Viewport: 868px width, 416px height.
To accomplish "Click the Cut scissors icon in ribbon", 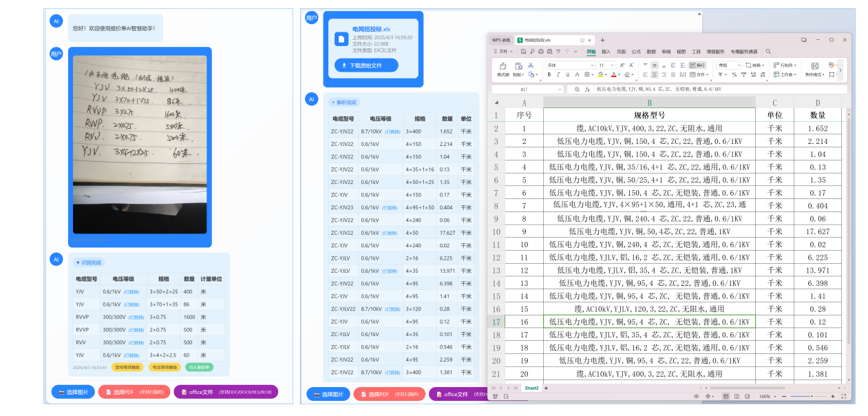I will (531, 65).
